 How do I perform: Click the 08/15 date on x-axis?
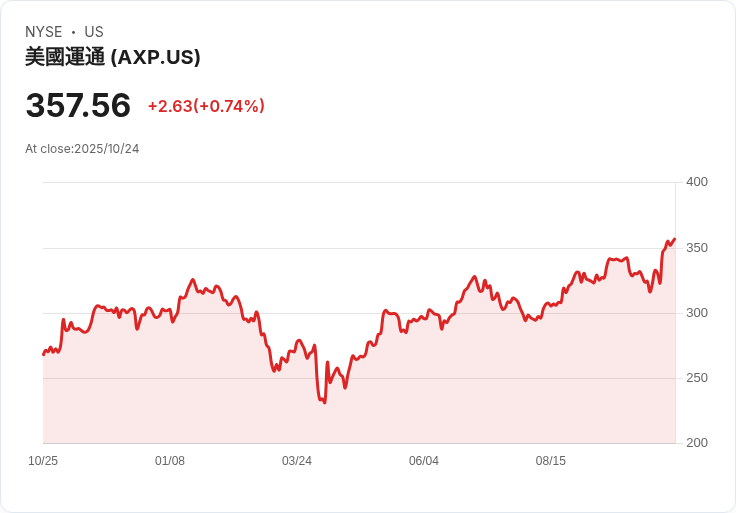pos(551,461)
